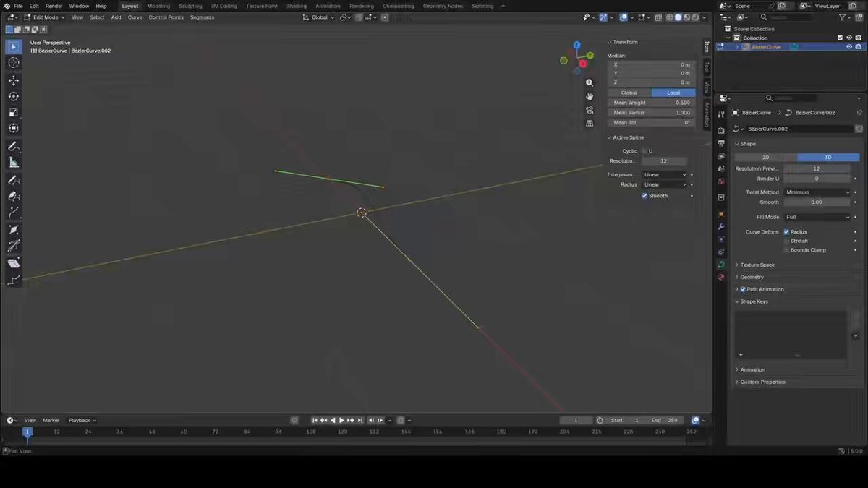Adjust the Mean Weight slider field

pyautogui.click(x=651, y=103)
